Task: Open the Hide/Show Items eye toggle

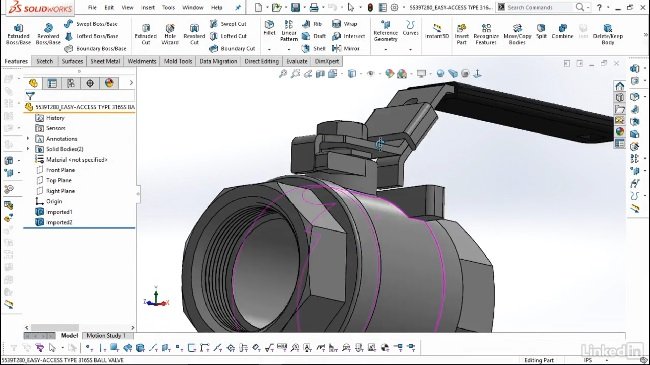Action: pos(371,74)
